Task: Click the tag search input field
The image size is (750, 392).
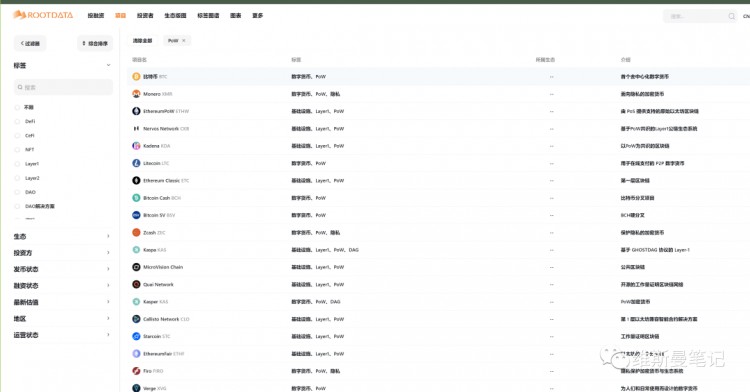Action: click(x=63, y=87)
